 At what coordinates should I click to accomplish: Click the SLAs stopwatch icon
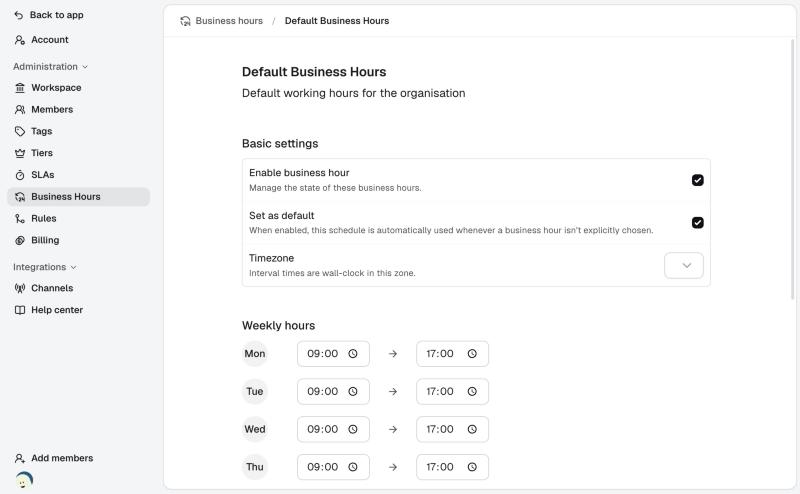[20, 175]
